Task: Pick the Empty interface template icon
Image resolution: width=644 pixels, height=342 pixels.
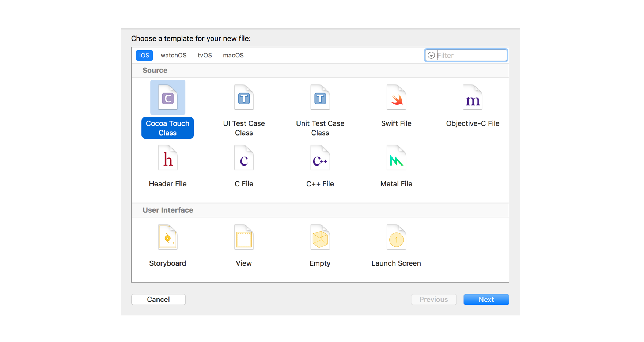Action: 320,237
